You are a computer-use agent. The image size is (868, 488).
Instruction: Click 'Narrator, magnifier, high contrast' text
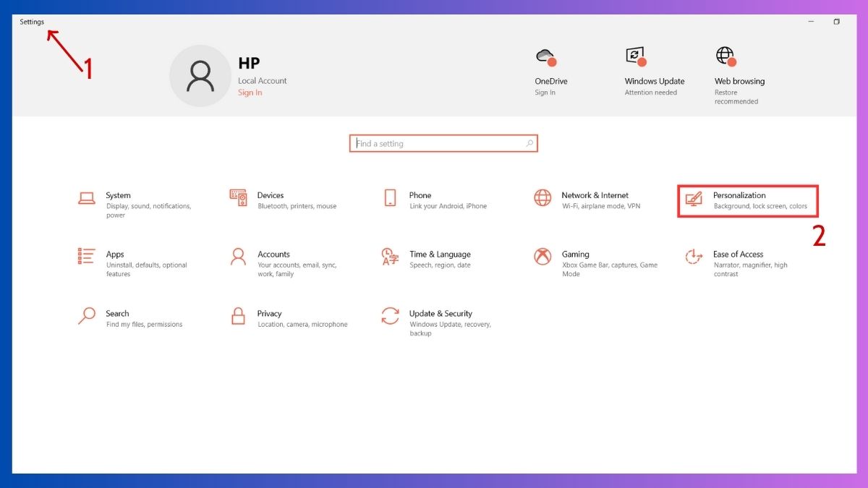pos(751,270)
